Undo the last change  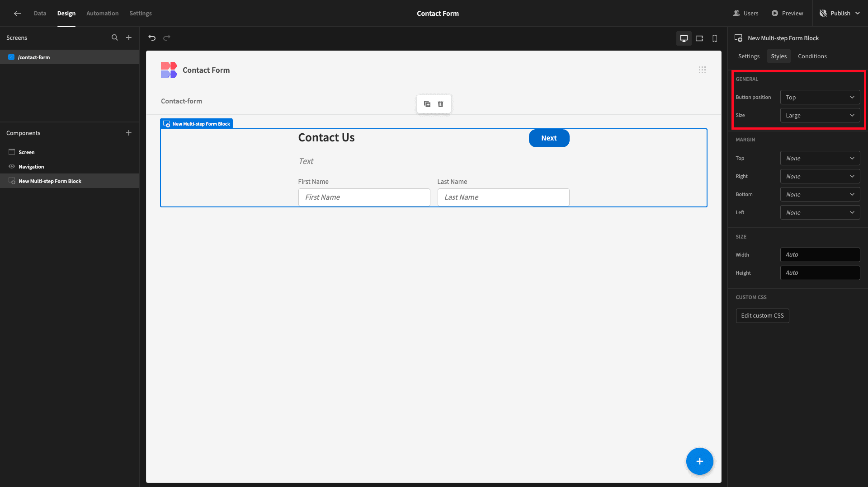click(152, 38)
